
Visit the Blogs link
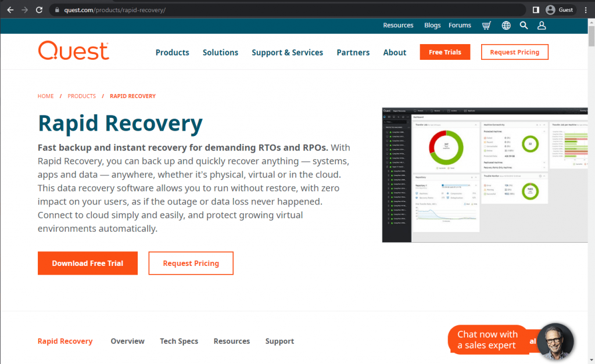(432, 26)
